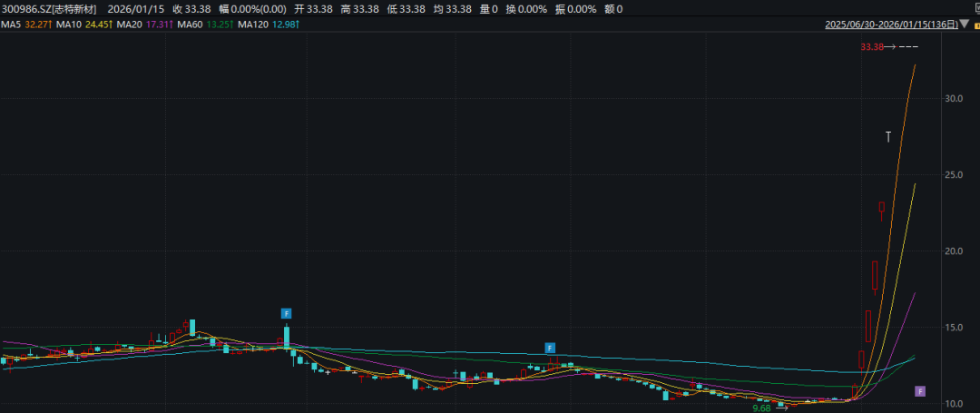Select the 2026/01/15 date in header

(x=134, y=8)
